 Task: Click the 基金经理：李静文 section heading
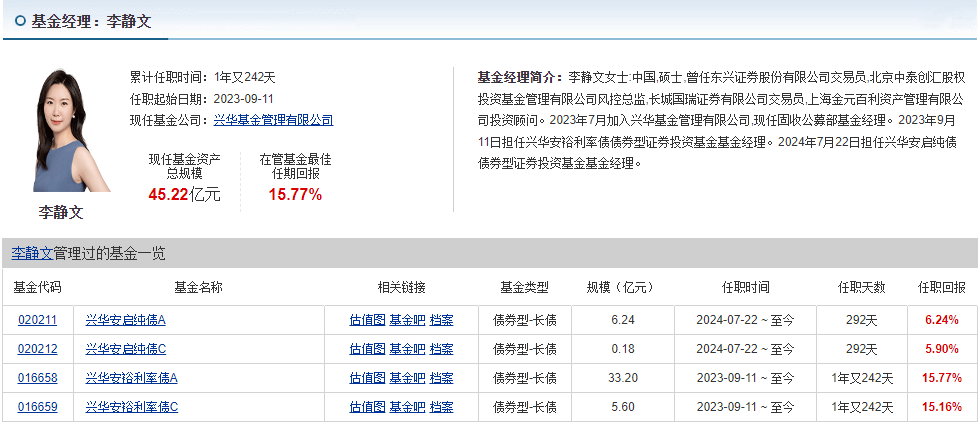(91, 21)
